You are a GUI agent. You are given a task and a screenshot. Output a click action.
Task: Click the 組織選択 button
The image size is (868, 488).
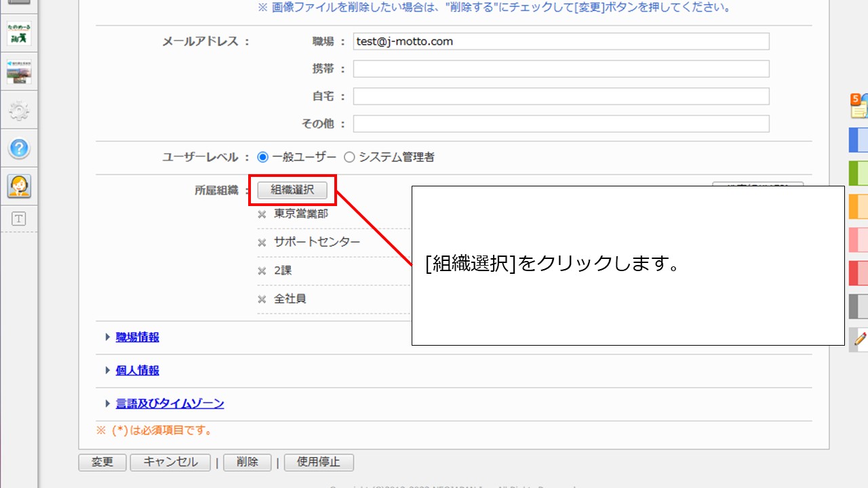click(292, 190)
